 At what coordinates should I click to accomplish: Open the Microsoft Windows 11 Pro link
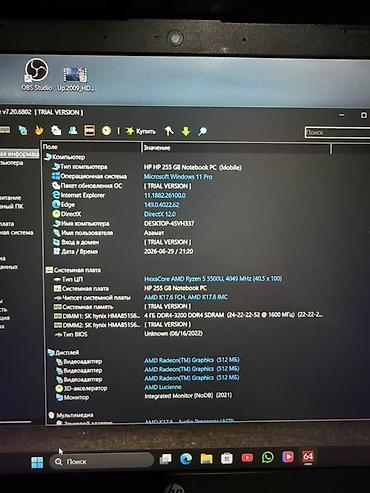click(x=178, y=177)
